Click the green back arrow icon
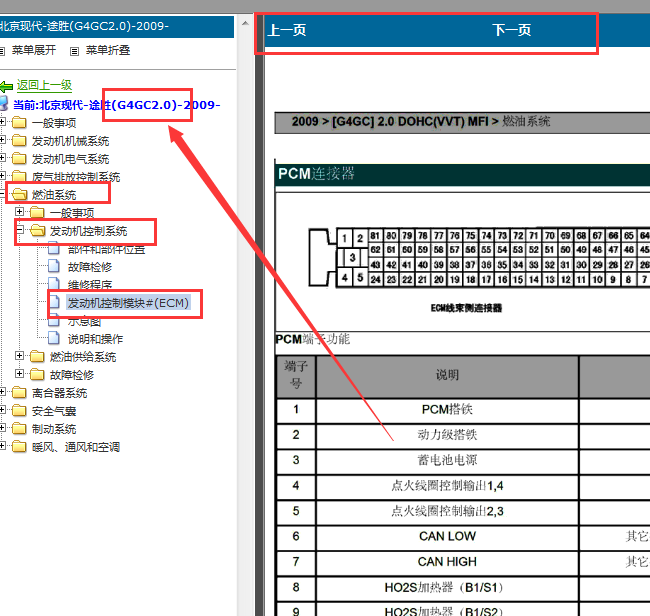 (x=6, y=86)
